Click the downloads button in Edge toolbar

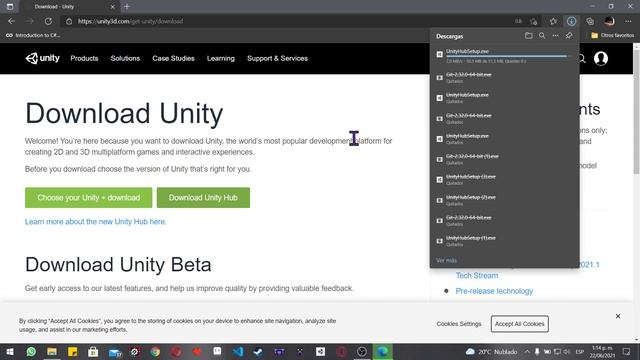click(x=571, y=21)
